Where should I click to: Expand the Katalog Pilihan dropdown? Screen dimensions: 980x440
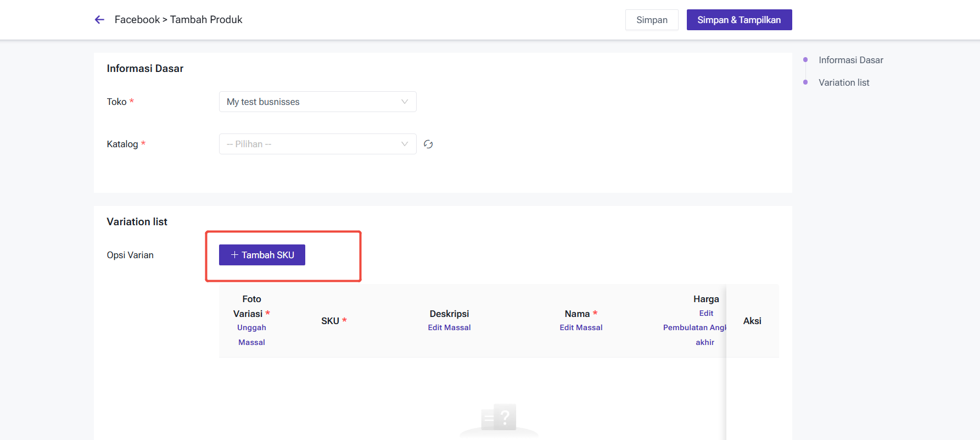(317, 144)
